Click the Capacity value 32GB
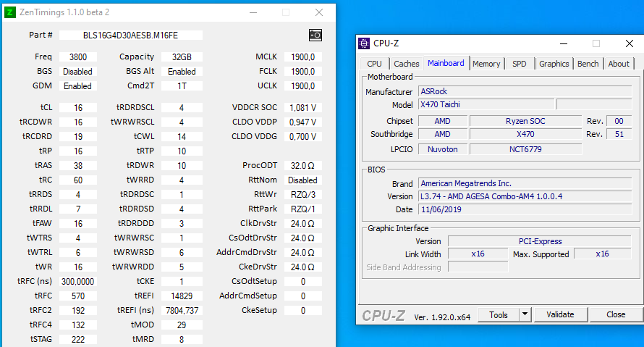Screen dimensions: 644x347 [x=182, y=57]
